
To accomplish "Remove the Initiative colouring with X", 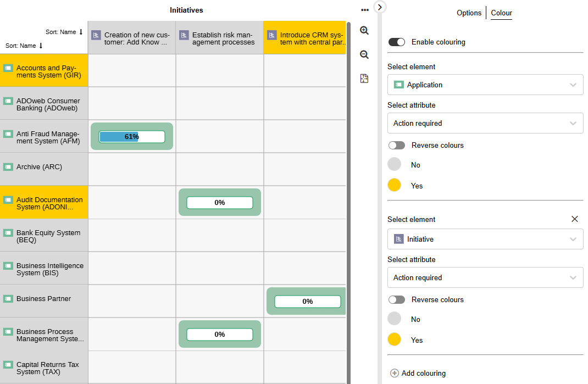I will [x=574, y=219].
